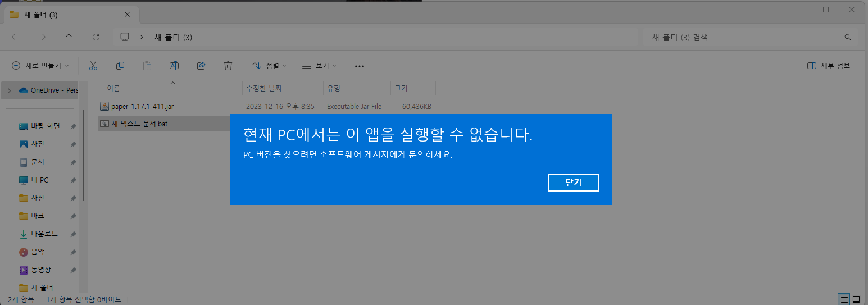Screen dimensions: 868x305
Task: Sort by the 유형 column header
Action: (357, 88)
